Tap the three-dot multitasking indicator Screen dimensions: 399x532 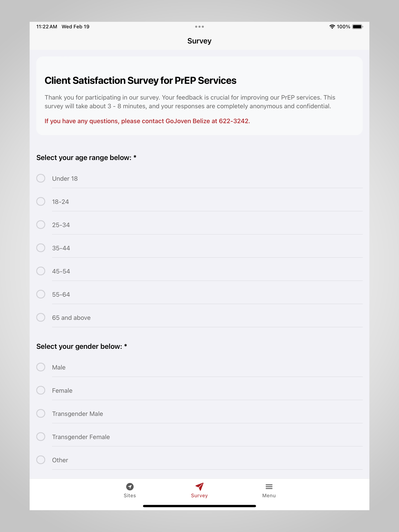click(199, 27)
